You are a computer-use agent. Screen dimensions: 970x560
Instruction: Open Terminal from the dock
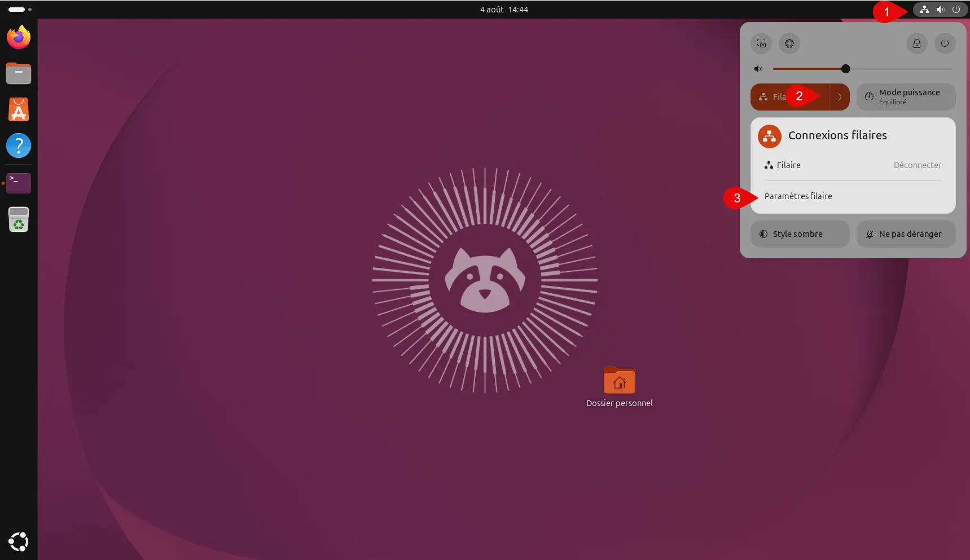pyautogui.click(x=19, y=183)
